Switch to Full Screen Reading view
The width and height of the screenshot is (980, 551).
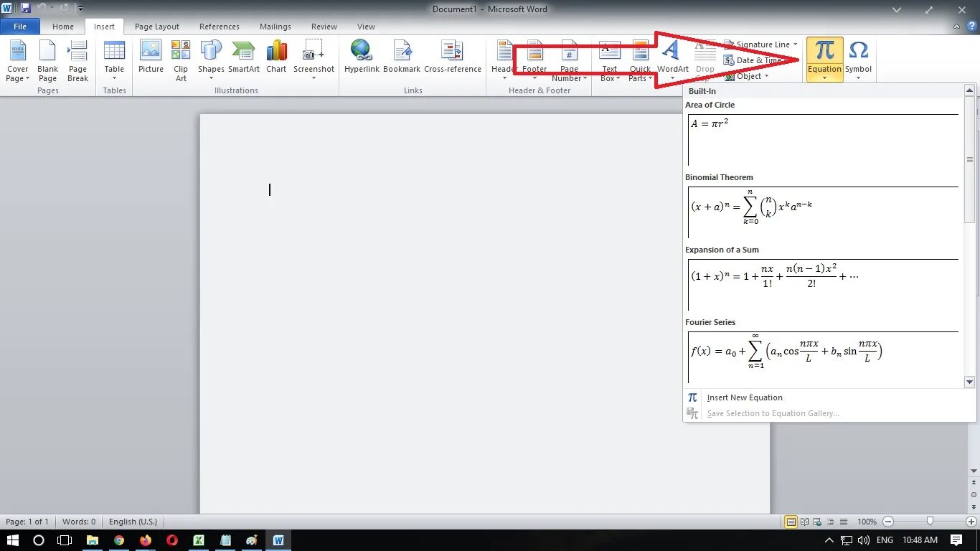[804, 522]
